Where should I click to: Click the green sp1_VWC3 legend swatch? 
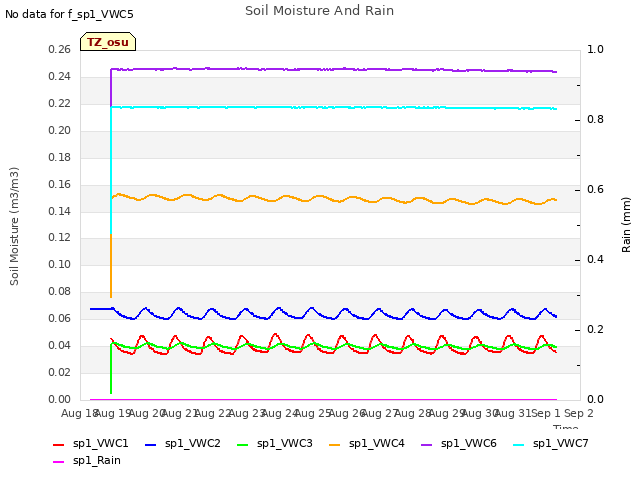pyautogui.click(x=242, y=444)
